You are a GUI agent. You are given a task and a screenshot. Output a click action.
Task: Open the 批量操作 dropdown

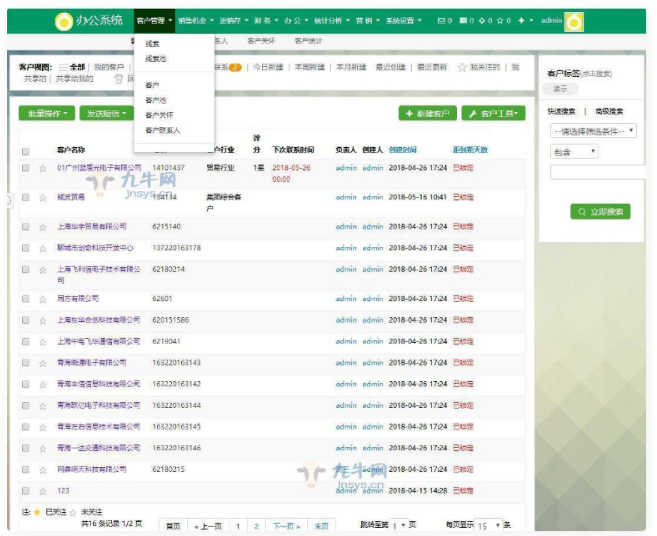46,114
